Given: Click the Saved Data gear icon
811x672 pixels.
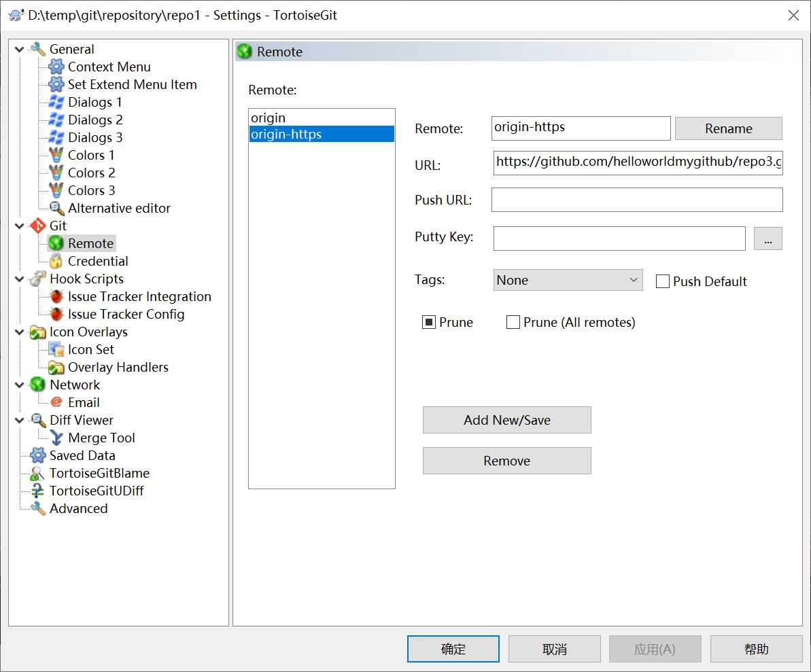Looking at the screenshot, I should (x=38, y=455).
